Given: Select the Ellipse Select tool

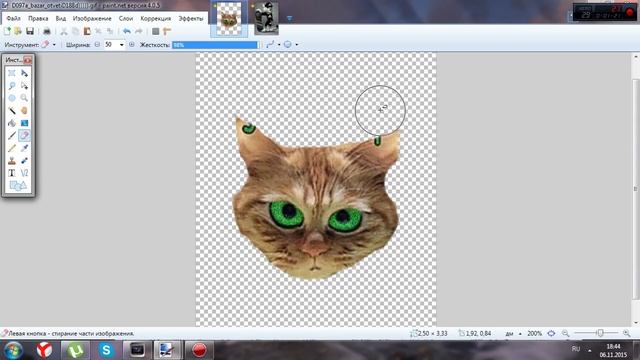Looking at the screenshot, I should 12,98.
